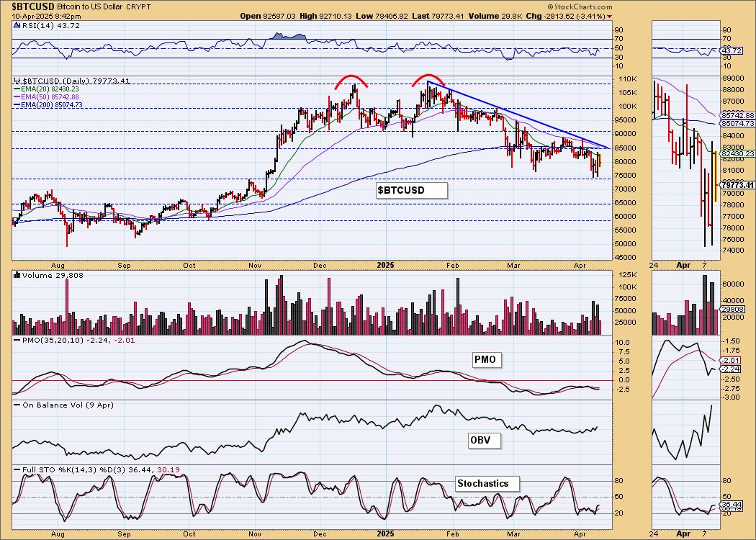This screenshot has width=756, height=540.
Task: Click the 90000 price axis label
Action: tap(626, 133)
